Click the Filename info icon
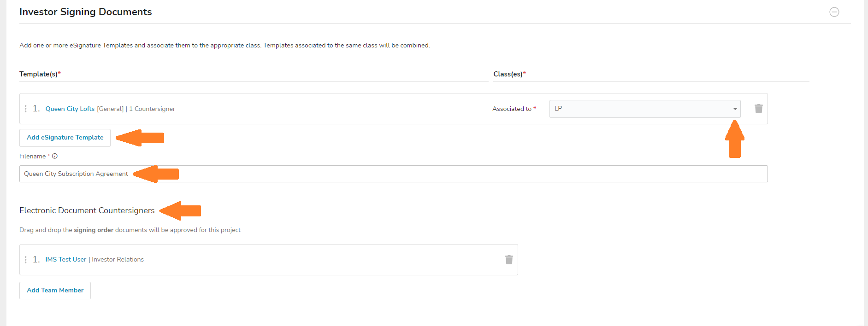This screenshot has height=326, width=868. click(55, 156)
